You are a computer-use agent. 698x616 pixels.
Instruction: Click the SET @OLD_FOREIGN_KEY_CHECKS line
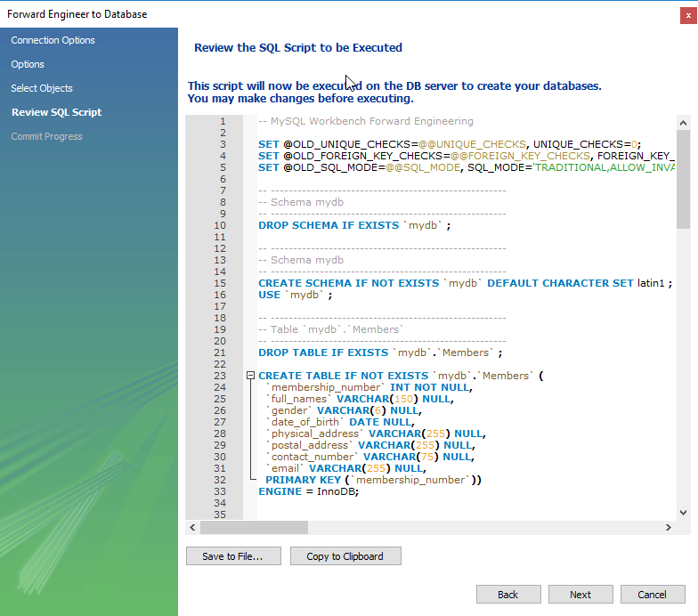467,156
